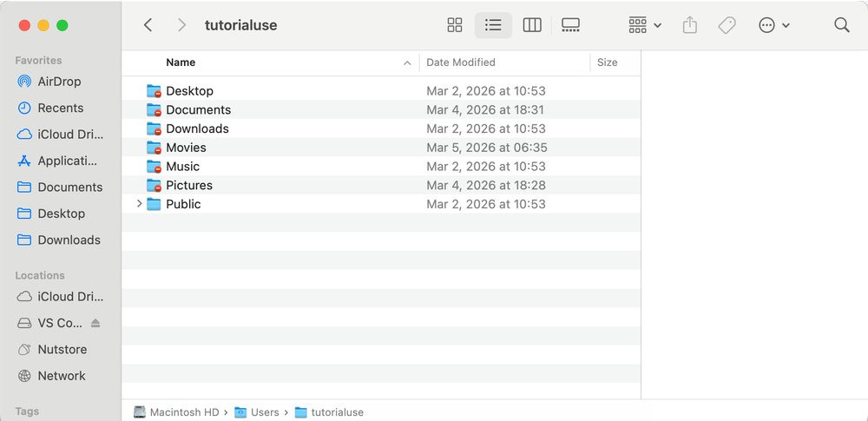Select list view mode

(x=493, y=25)
